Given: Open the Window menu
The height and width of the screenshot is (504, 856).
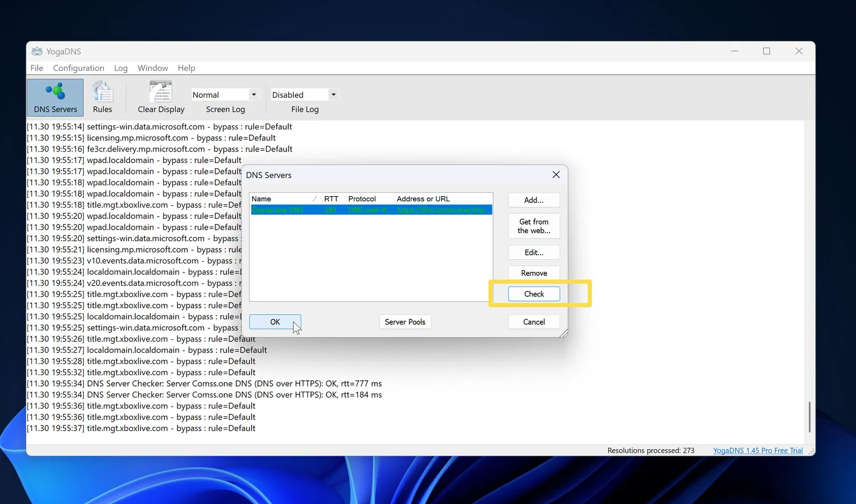Looking at the screenshot, I should tap(153, 68).
